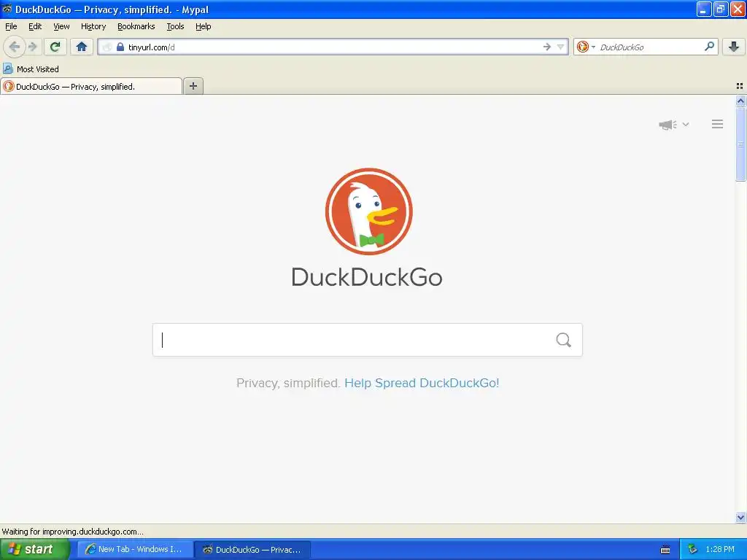Click the DuckDuckGo search magnifier button

tap(564, 340)
